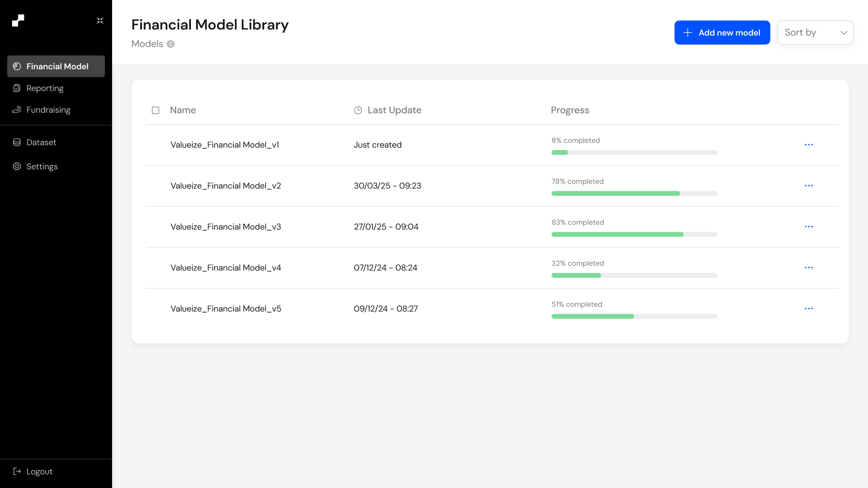Click the Fundraising hand-coin icon
This screenshot has width=868, height=488.
tap(16, 110)
